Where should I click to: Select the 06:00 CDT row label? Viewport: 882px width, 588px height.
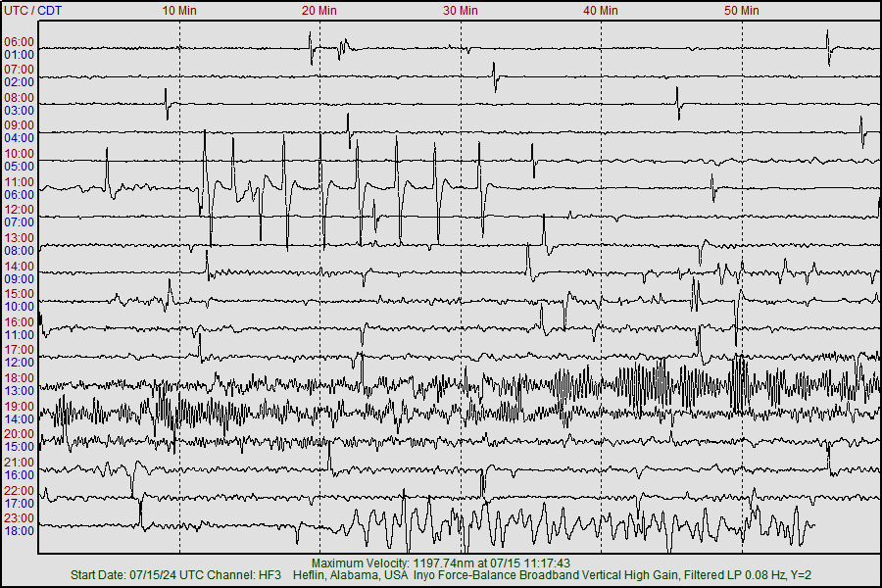click(20, 195)
